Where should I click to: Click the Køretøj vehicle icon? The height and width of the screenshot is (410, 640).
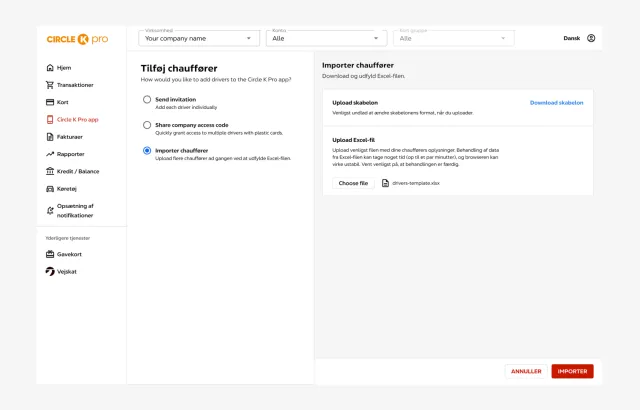tap(50, 189)
